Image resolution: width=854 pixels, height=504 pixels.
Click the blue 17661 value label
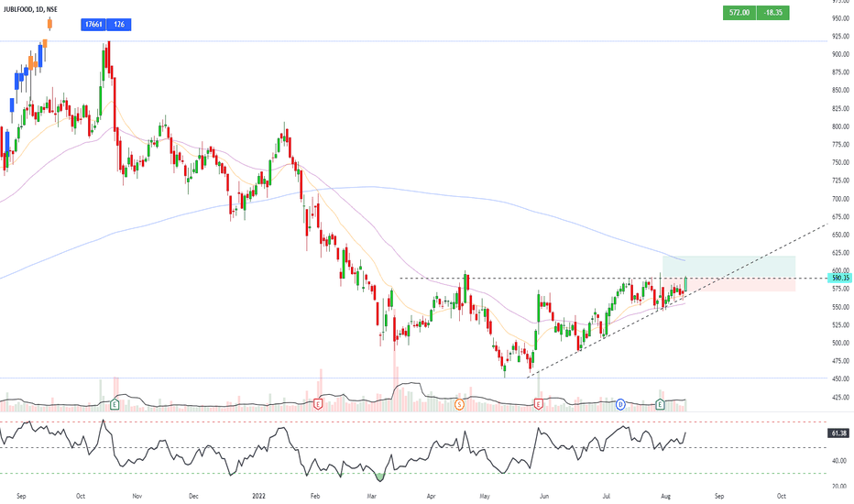point(93,25)
